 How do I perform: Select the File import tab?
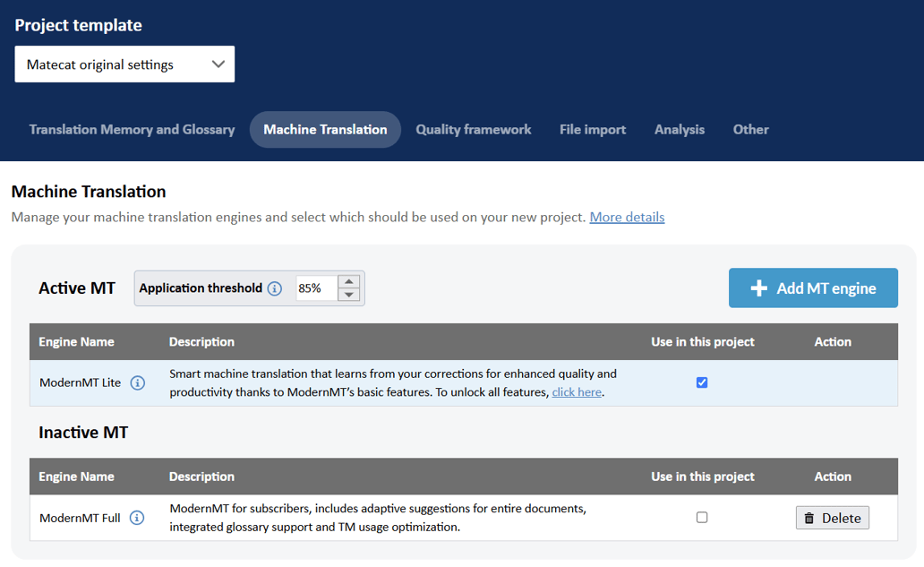point(592,129)
